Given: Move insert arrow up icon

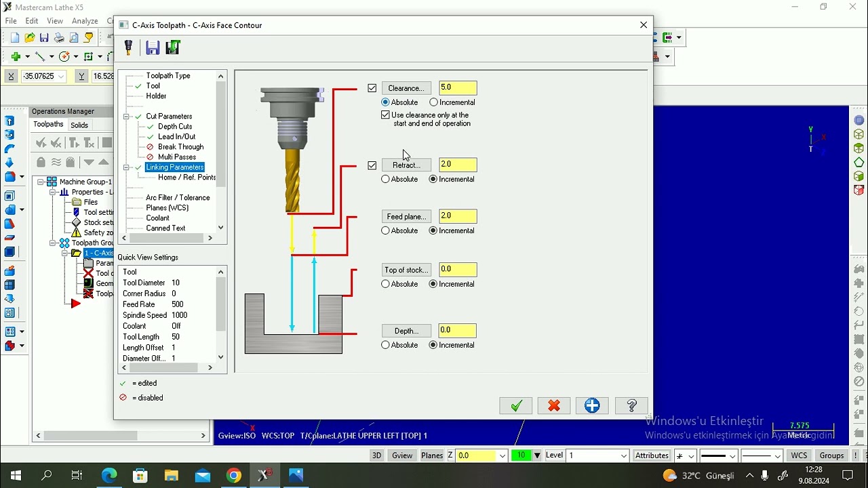Looking at the screenshot, I should [x=104, y=162].
